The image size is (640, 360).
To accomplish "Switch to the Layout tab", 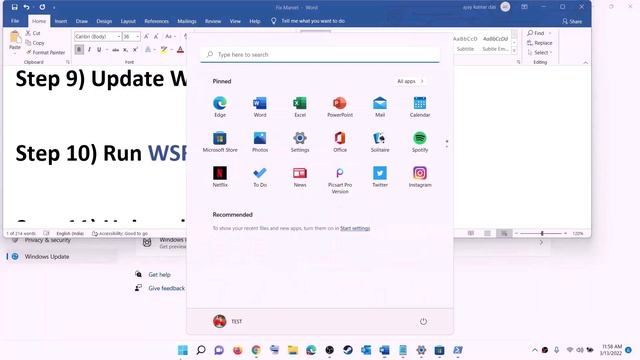I will [x=128, y=21].
